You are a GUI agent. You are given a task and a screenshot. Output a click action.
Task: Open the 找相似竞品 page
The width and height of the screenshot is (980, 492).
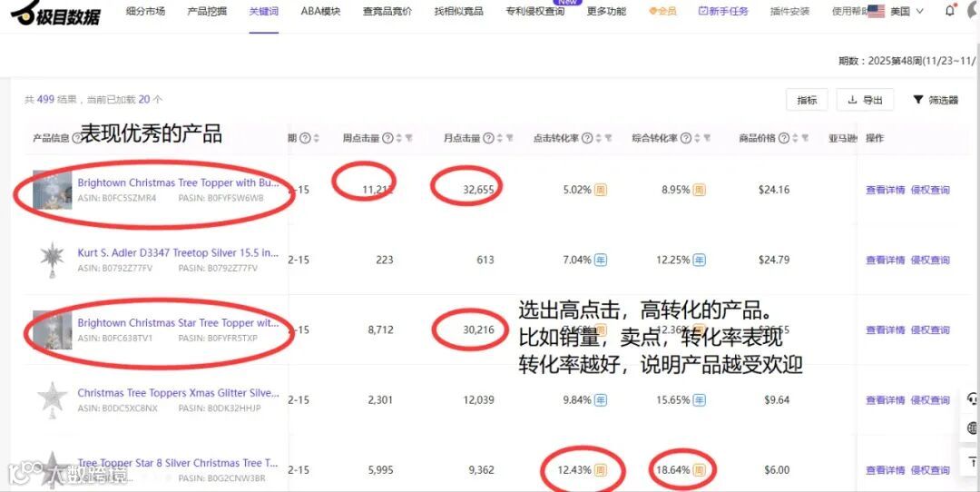(459, 11)
